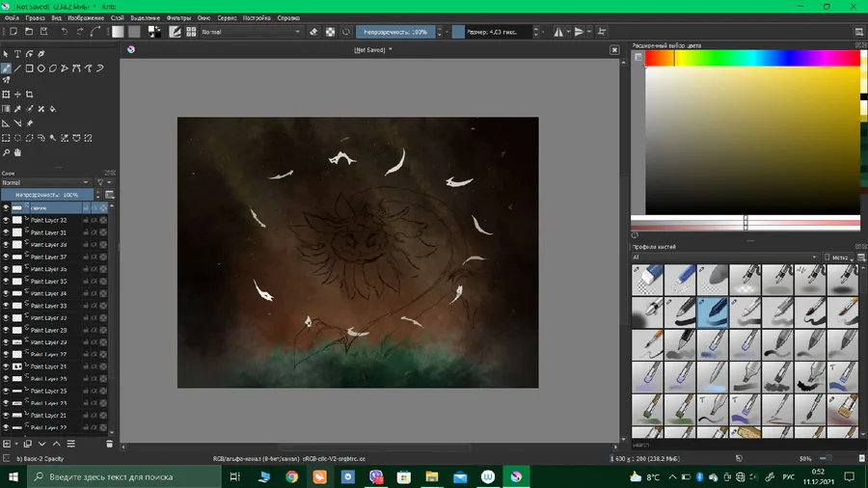Select the Elliptical Selection tool
868x488 pixels.
(17, 138)
